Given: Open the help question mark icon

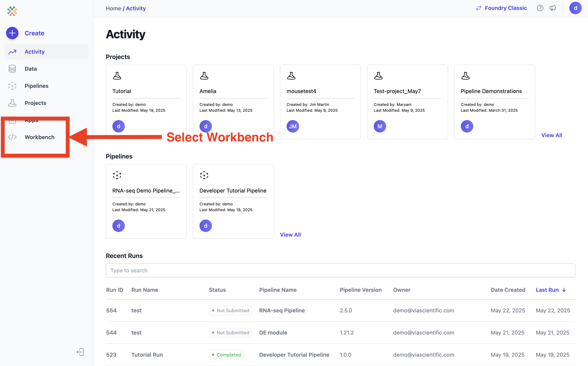Looking at the screenshot, I should tap(540, 8).
